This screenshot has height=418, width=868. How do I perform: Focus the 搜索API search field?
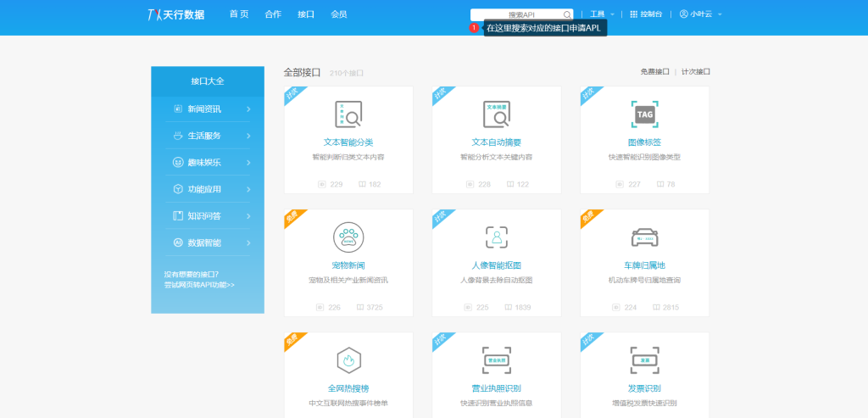tap(517, 14)
